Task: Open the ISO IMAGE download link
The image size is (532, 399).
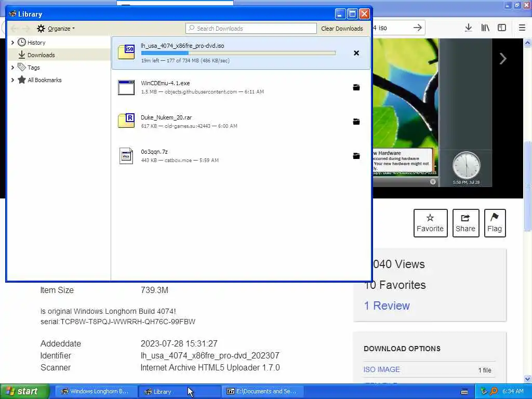Action: (x=381, y=369)
